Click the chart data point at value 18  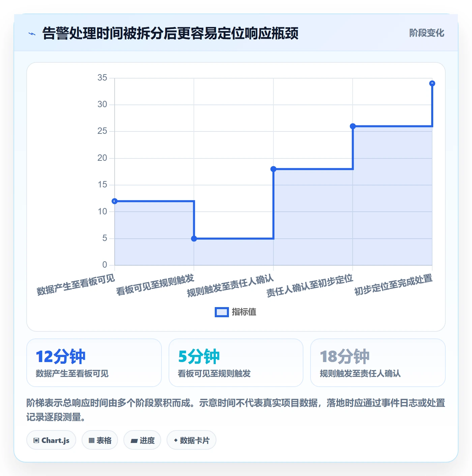pyautogui.click(x=273, y=169)
